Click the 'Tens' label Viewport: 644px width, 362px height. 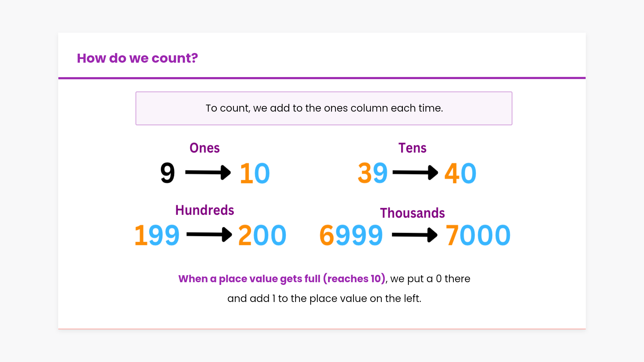pos(412,148)
